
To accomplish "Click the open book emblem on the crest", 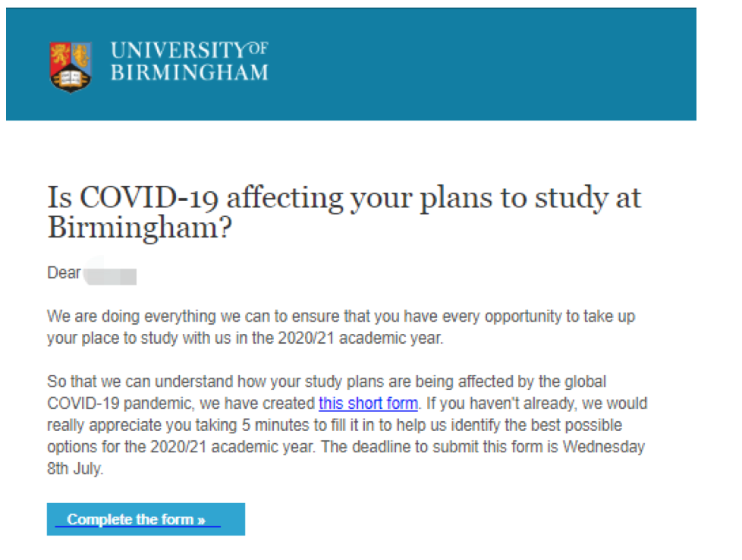I will click(x=71, y=78).
